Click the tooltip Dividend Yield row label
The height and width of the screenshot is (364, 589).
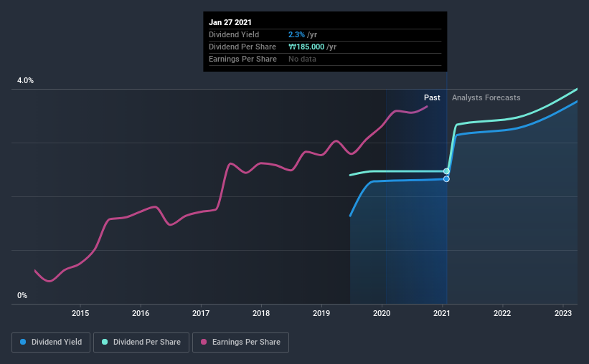[234, 34]
